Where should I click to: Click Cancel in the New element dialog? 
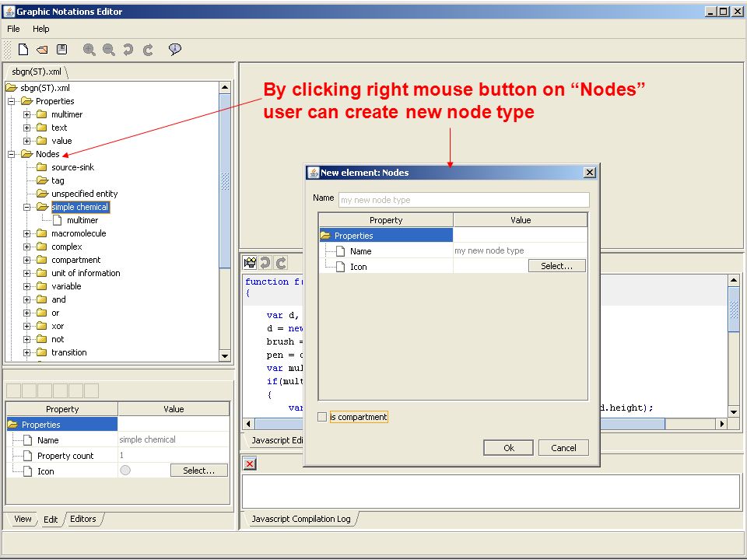pyautogui.click(x=563, y=448)
